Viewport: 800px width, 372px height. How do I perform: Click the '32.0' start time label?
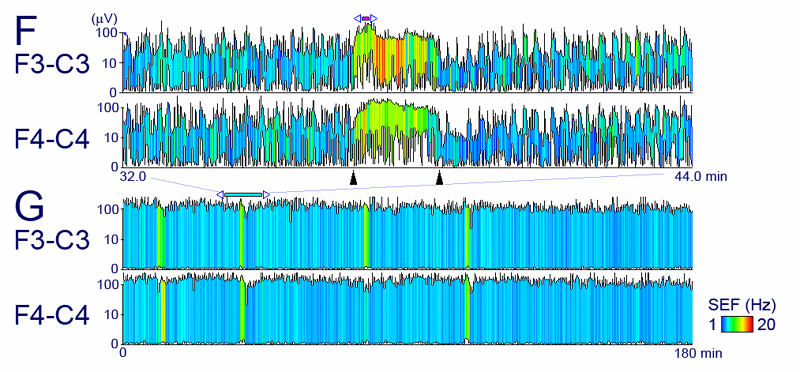[x=133, y=177]
